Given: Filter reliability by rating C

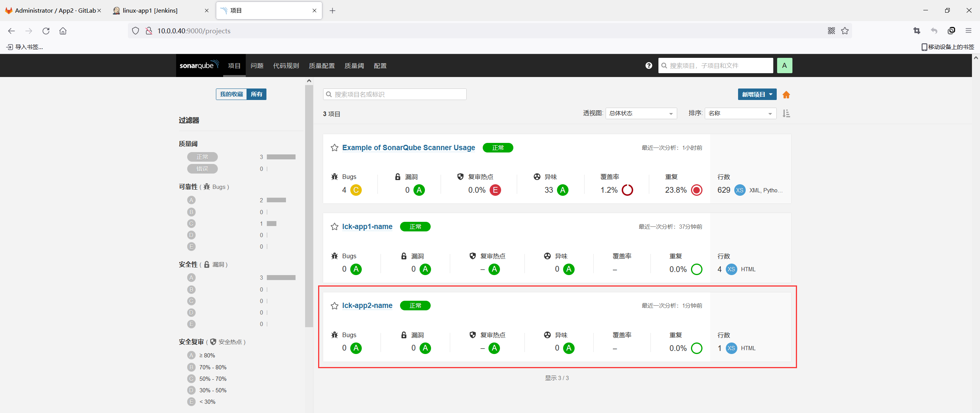Looking at the screenshot, I should (x=191, y=224).
